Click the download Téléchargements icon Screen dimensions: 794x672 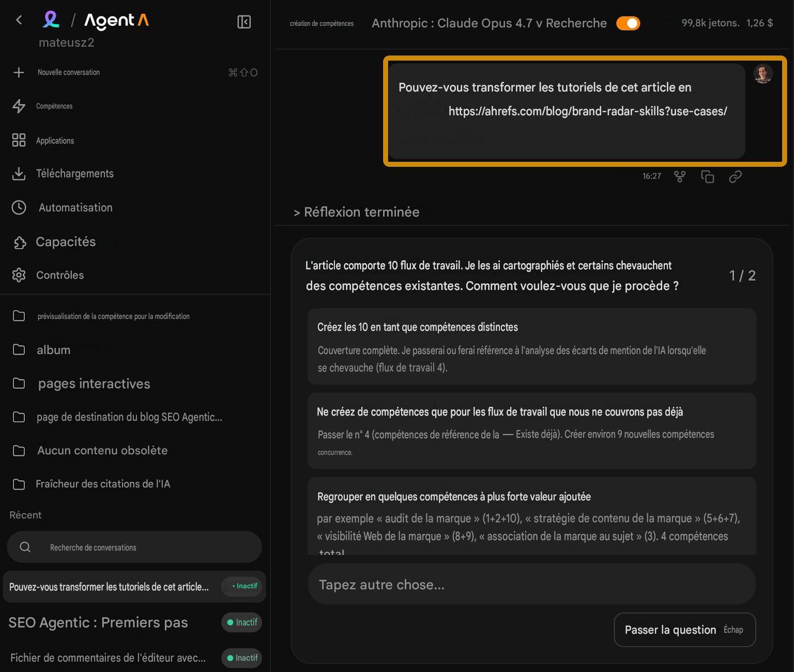(19, 174)
